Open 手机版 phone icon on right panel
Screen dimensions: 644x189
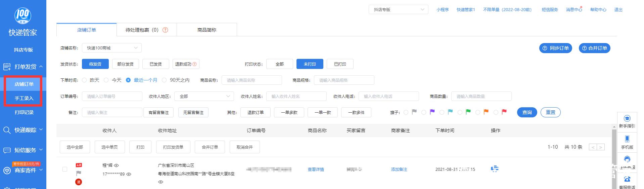tap(627, 139)
